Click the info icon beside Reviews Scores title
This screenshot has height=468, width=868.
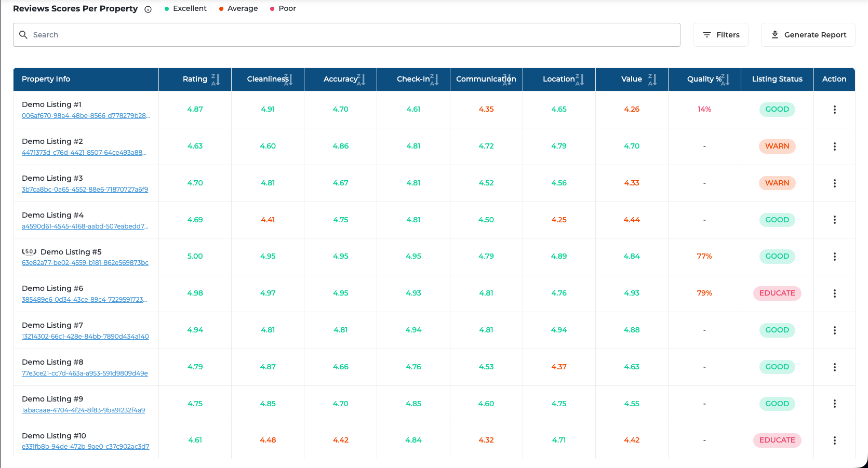point(148,9)
